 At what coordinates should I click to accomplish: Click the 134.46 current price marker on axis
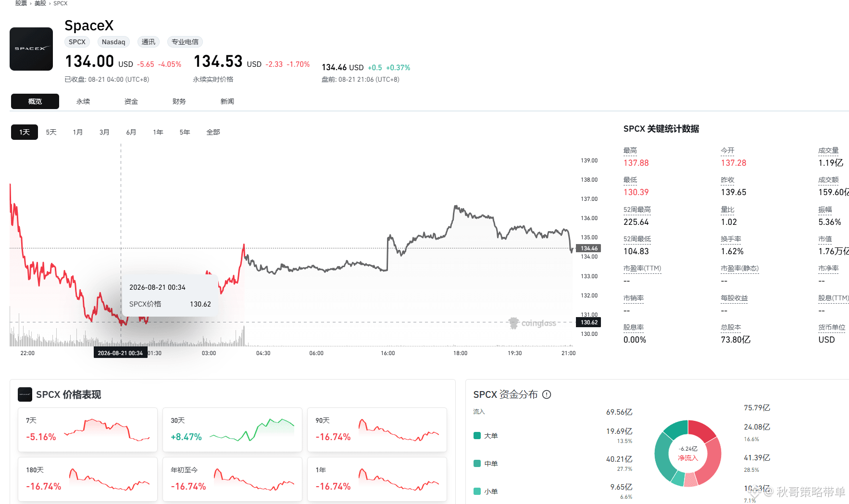589,248
